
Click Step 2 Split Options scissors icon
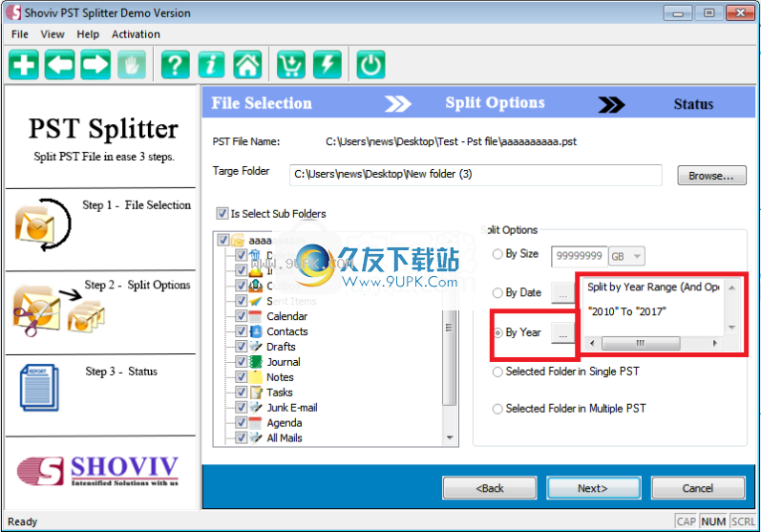(58, 310)
